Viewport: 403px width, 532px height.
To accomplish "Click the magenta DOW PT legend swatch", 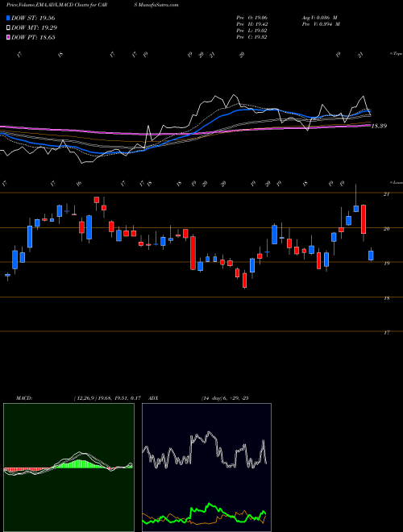I will 8,37.
